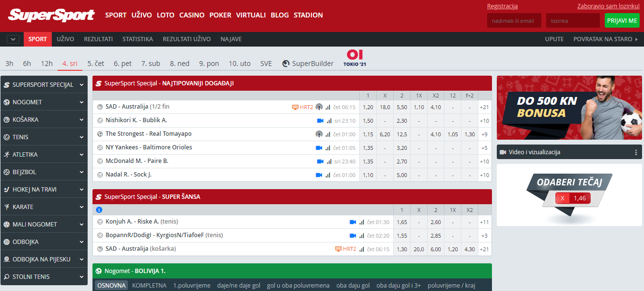This screenshot has width=644, height=291.
Task: Expand the Bejzbol sidebar category
Action: tap(44, 172)
